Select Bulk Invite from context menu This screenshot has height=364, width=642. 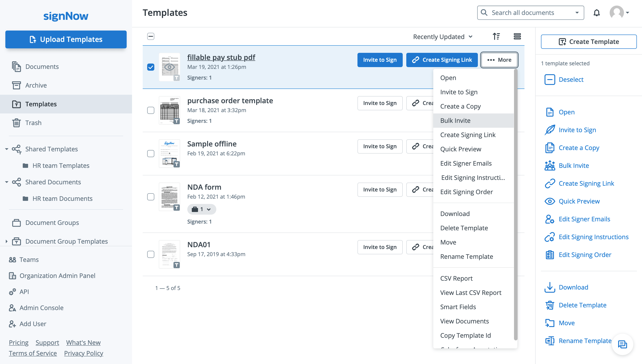(x=455, y=120)
